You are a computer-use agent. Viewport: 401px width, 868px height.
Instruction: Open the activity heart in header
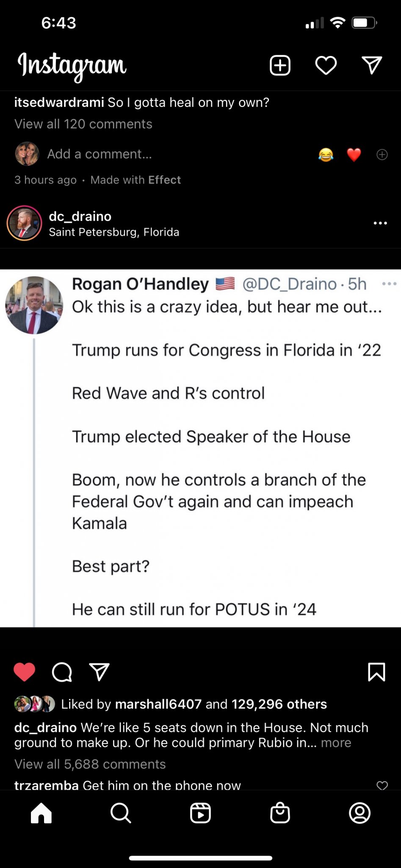(326, 66)
